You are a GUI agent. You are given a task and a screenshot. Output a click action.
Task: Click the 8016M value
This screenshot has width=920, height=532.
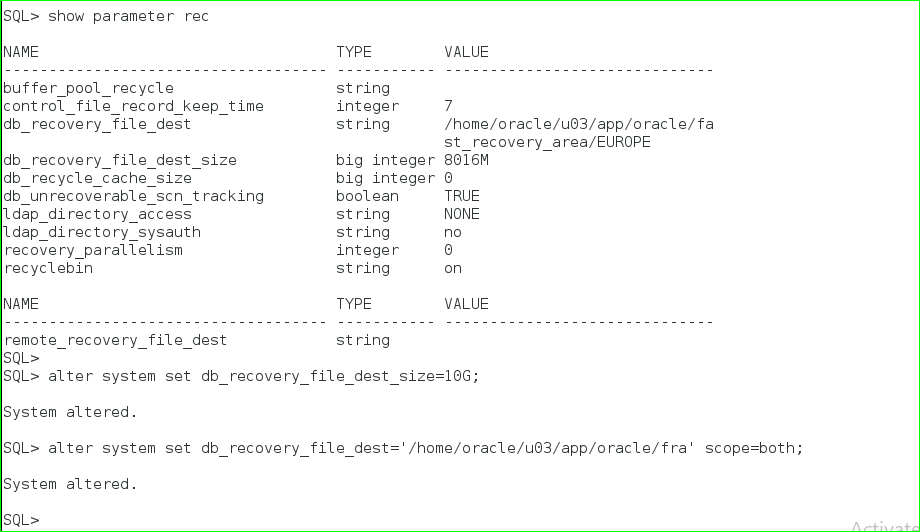click(467, 160)
